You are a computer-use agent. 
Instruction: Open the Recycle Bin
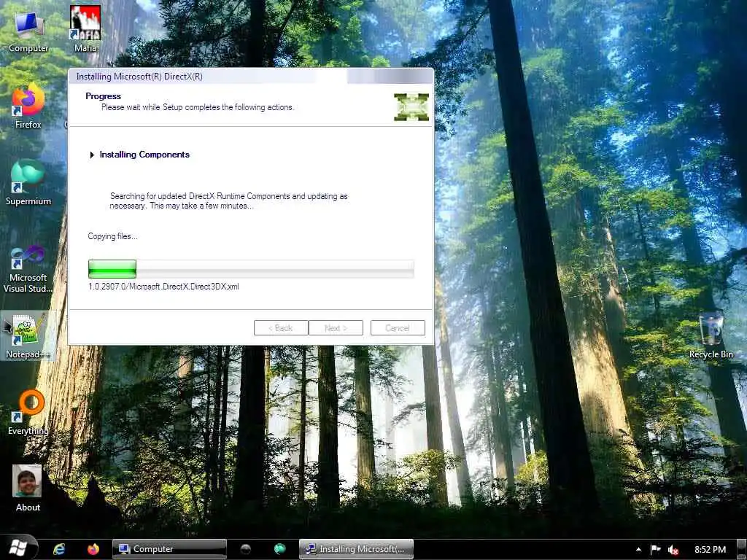coord(711,335)
